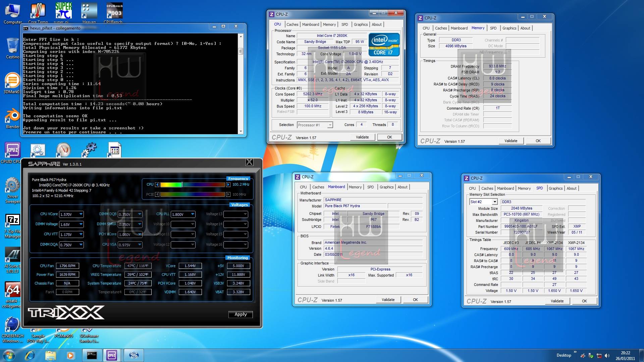Viewport: 644px width, 362px height.
Task: Click Validate in Memory CPU-Z window
Action: [x=511, y=141]
